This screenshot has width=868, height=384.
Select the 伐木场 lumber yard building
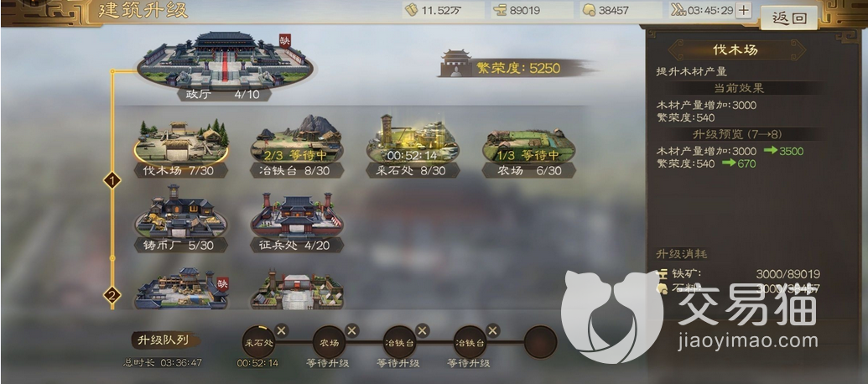click(x=181, y=147)
